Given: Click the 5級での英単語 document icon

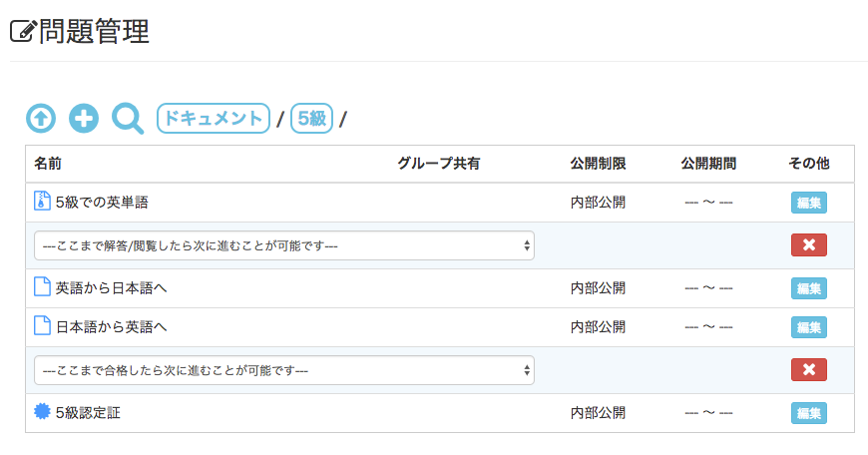Looking at the screenshot, I should pos(42,202).
